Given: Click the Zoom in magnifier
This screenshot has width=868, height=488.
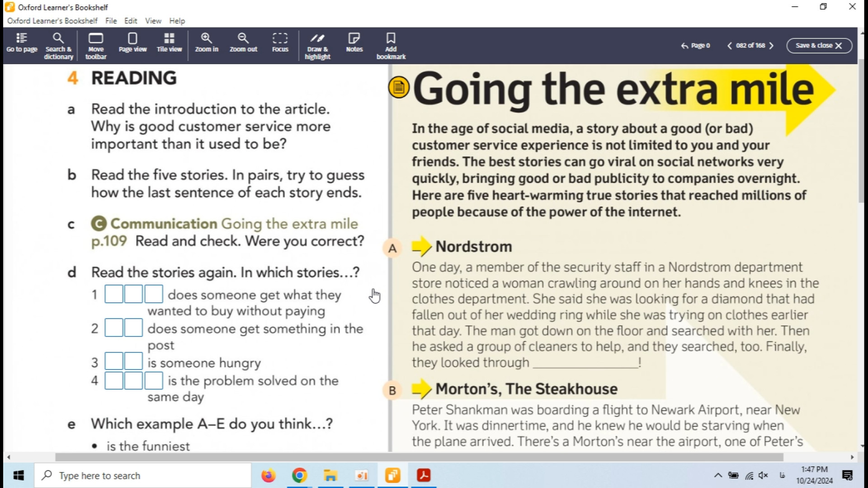Looking at the screenshot, I should point(207,43).
